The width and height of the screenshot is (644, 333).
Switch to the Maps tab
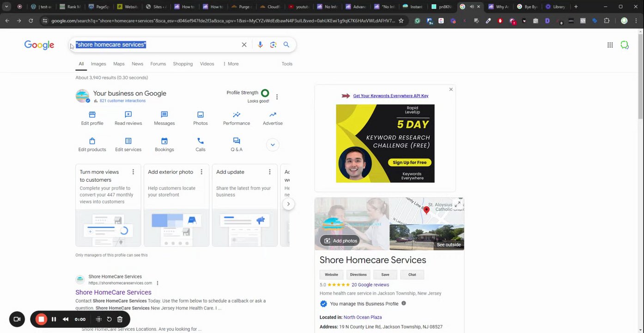pyautogui.click(x=119, y=64)
